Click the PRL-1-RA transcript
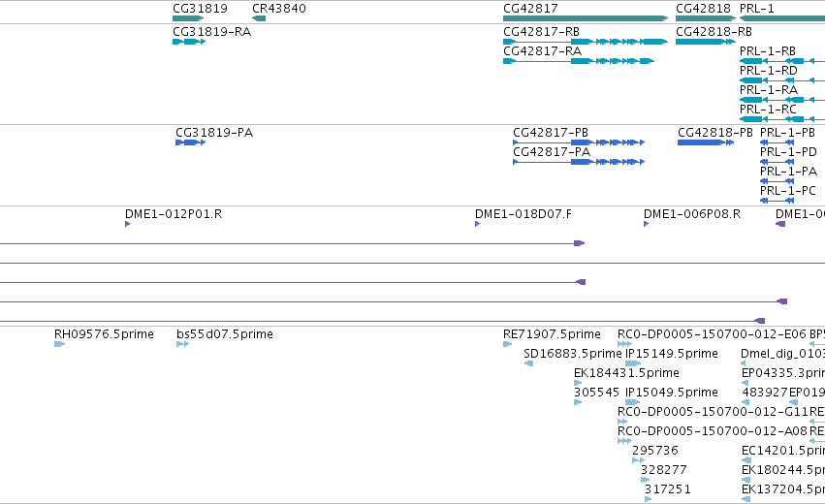825x504 pixels. (768, 90)
